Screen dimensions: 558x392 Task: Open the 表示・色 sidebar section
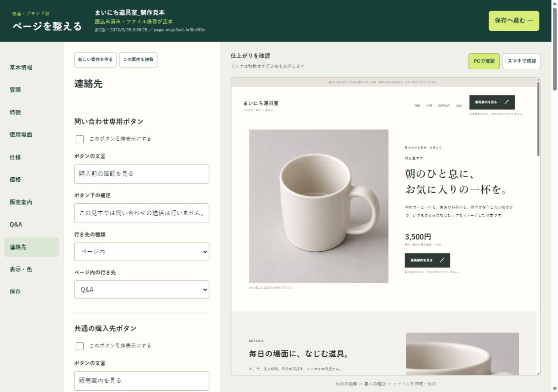pyautogui.click(x=31, y=269)
